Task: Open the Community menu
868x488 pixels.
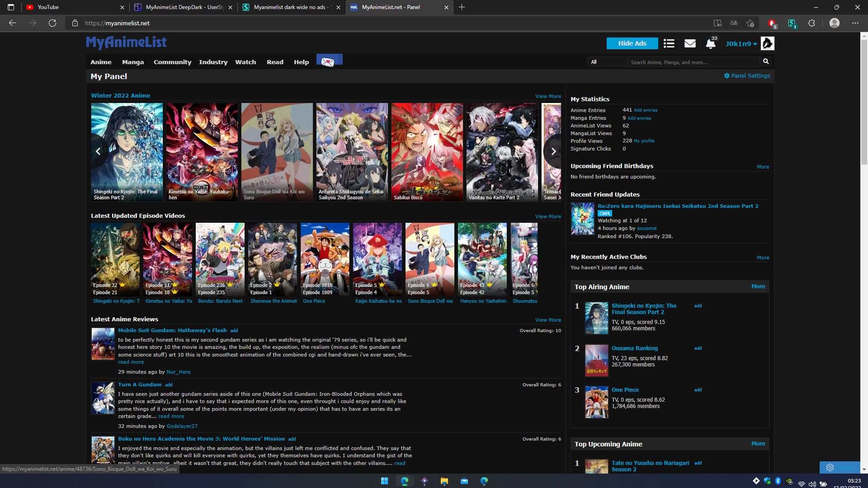Action: click(x=172, y=62)
